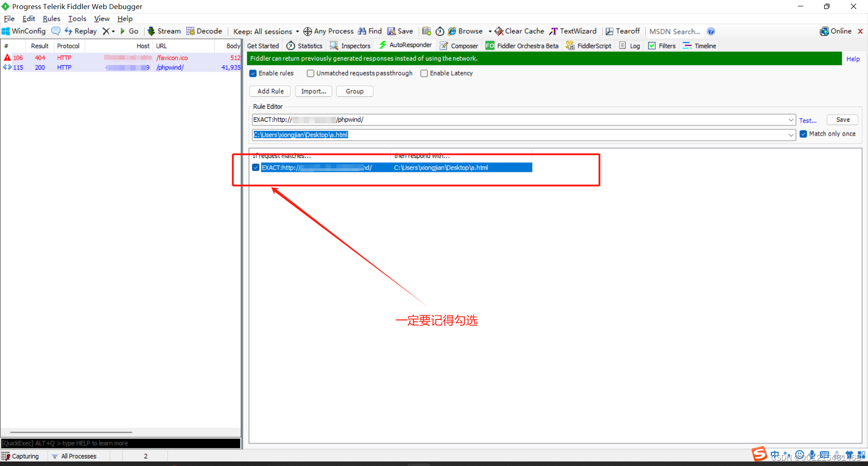Click the Tearoff toolbar icon
Viewport: 868px width, 466px height.
(609, 31)
